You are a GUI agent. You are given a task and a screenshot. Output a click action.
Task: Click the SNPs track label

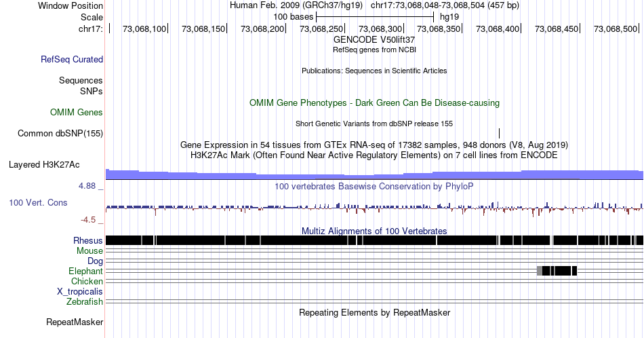[x=92, y=91]
